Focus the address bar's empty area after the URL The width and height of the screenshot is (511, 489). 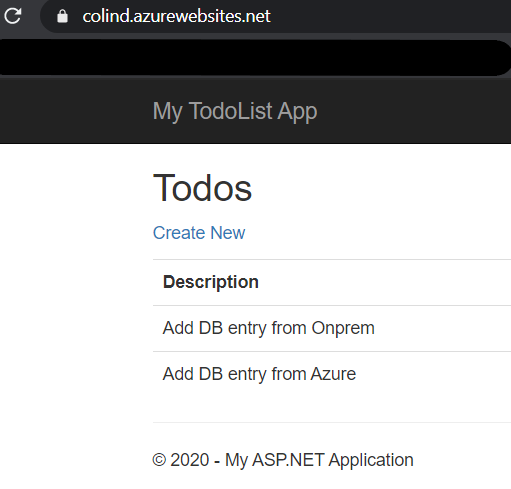(x=390, y=16)
